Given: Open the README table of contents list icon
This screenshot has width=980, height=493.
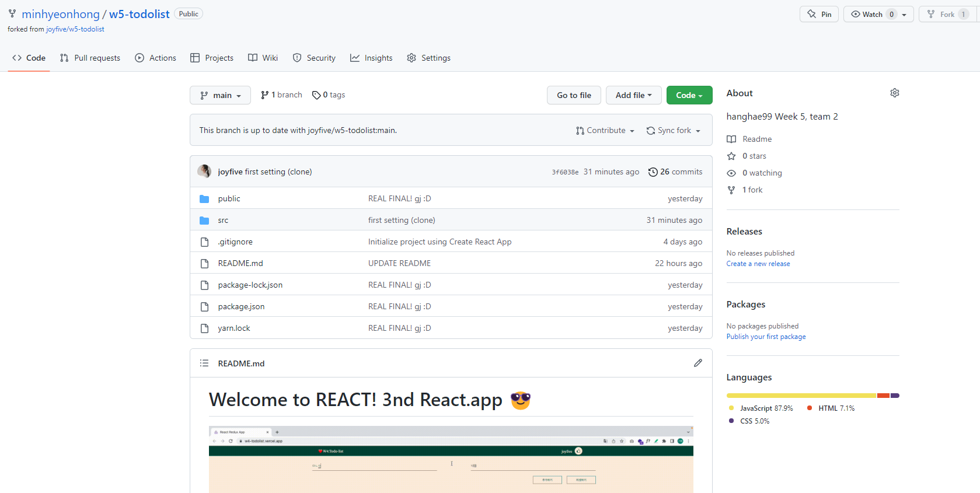Looking at the screenshot, I should (x=204, y=363).
